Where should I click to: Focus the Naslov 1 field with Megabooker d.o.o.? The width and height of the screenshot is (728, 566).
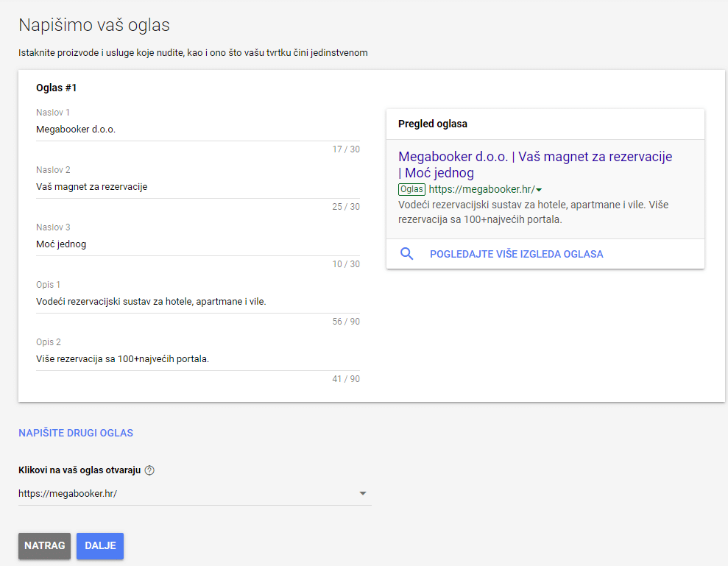(197, 130)
